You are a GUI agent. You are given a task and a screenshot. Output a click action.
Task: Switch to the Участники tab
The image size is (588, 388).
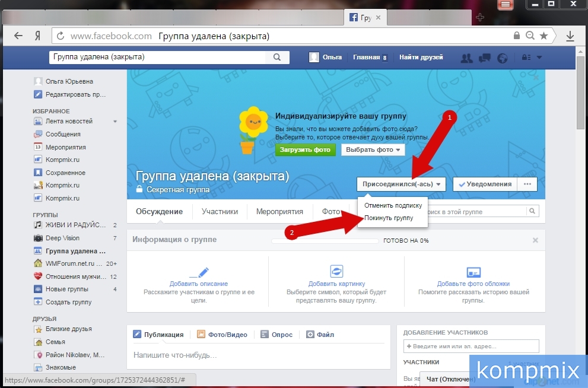[220, 211]
